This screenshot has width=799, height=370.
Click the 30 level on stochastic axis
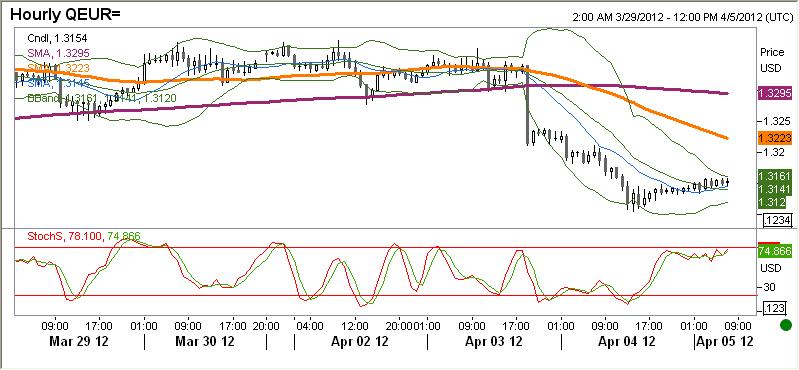[769, 287]
